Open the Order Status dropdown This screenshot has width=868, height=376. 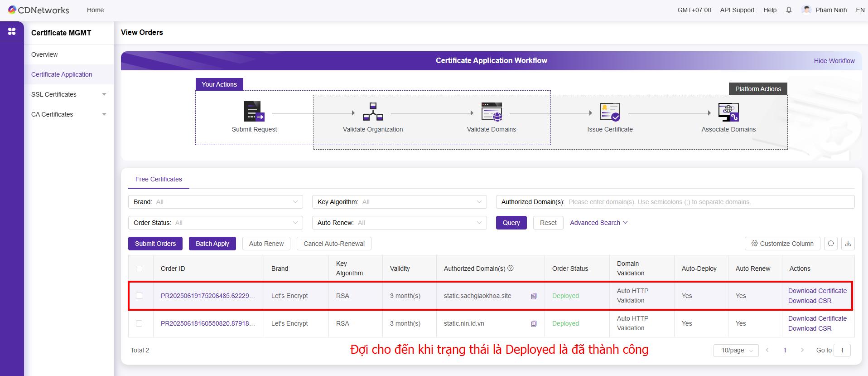pos(215,223)
